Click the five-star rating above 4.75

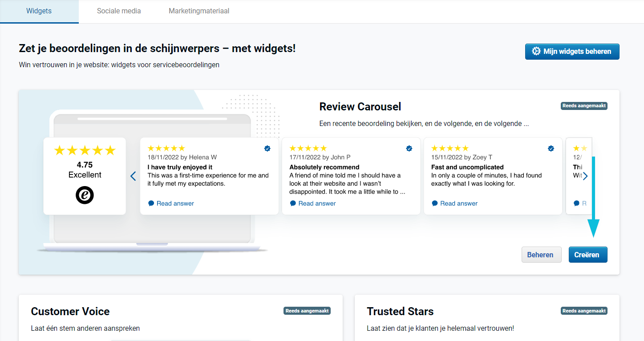tap(85, 150)
